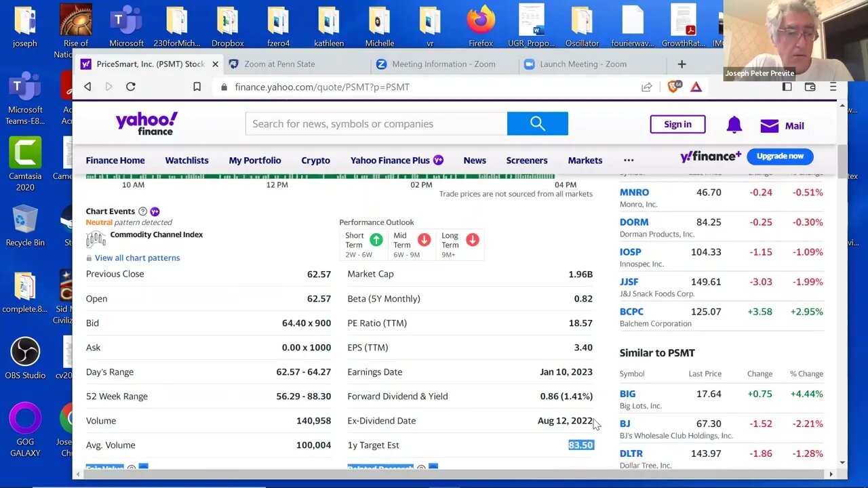Open the more navigation items ellipsis
Image resolution: width=868 pixels, height=488 pixels.
pos(629,161)
